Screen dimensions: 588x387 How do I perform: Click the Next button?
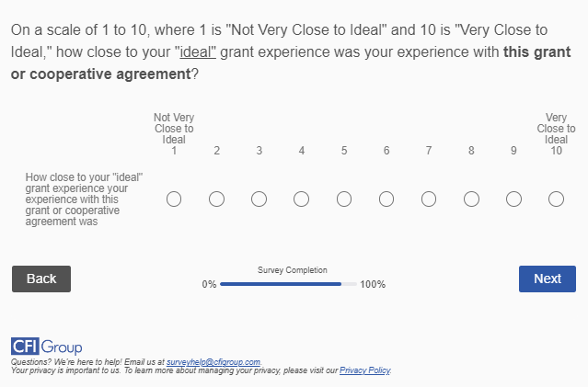[547, 279]
